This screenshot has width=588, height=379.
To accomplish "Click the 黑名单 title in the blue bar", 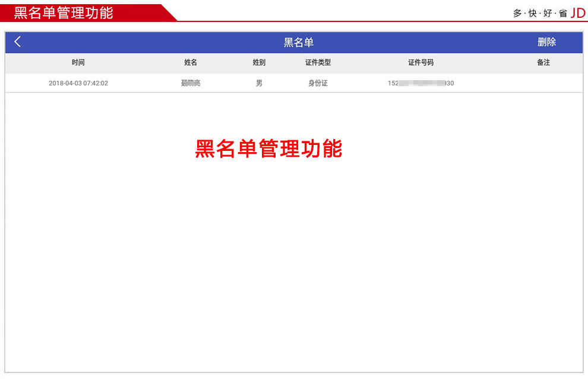I will click(298, 42).
